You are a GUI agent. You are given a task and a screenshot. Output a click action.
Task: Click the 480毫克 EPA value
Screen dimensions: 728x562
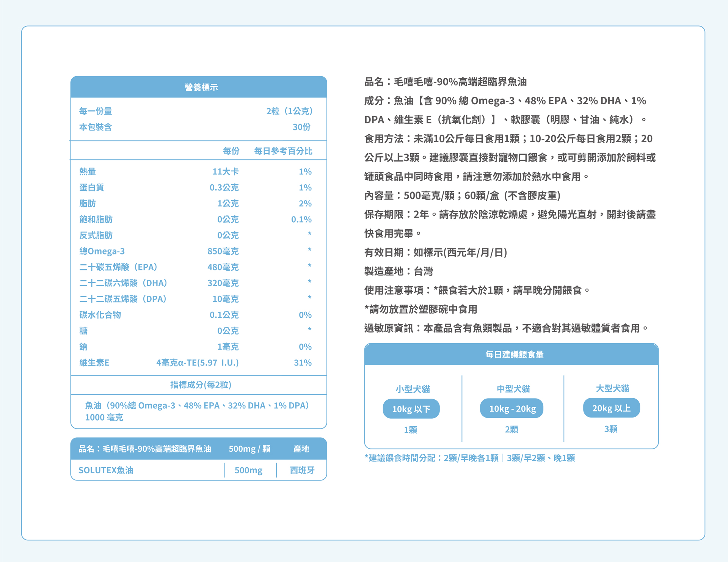(223, 267)
